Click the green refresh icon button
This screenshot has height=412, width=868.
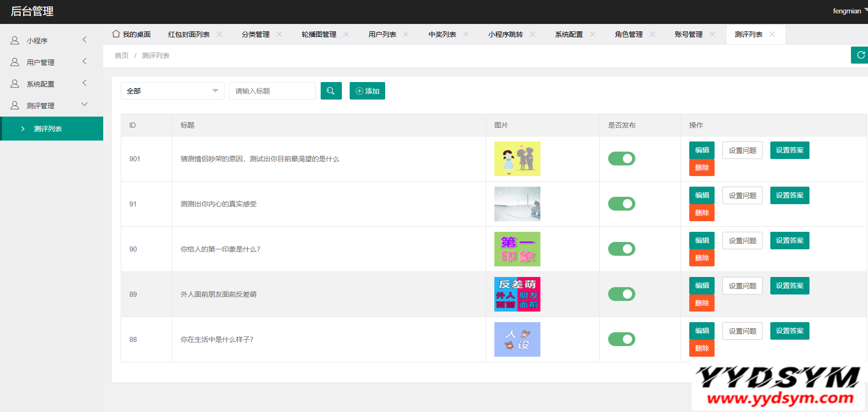pyautogui.click(x=860, y=55)
